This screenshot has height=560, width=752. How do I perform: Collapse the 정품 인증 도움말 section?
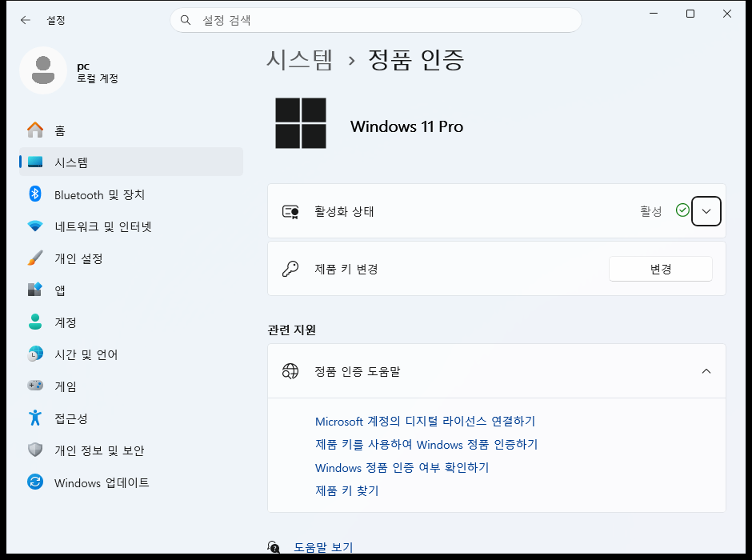[x=706, y=371]
